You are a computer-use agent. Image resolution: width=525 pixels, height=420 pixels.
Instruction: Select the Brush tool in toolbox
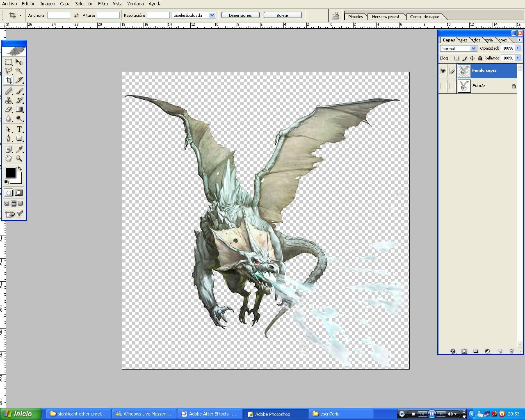tap(19, 91)
